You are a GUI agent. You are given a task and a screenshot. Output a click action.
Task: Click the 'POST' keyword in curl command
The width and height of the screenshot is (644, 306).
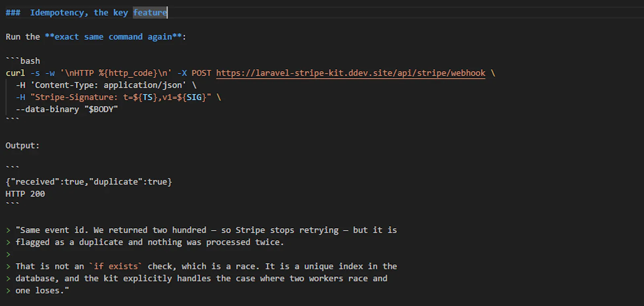(201, 73)
